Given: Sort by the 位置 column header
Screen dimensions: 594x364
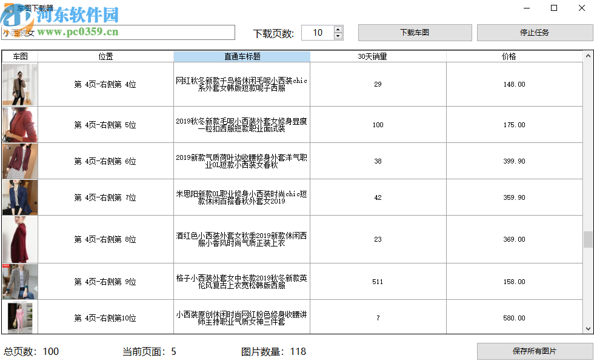Looking at the screenshot, I should (x=105, y=56).
